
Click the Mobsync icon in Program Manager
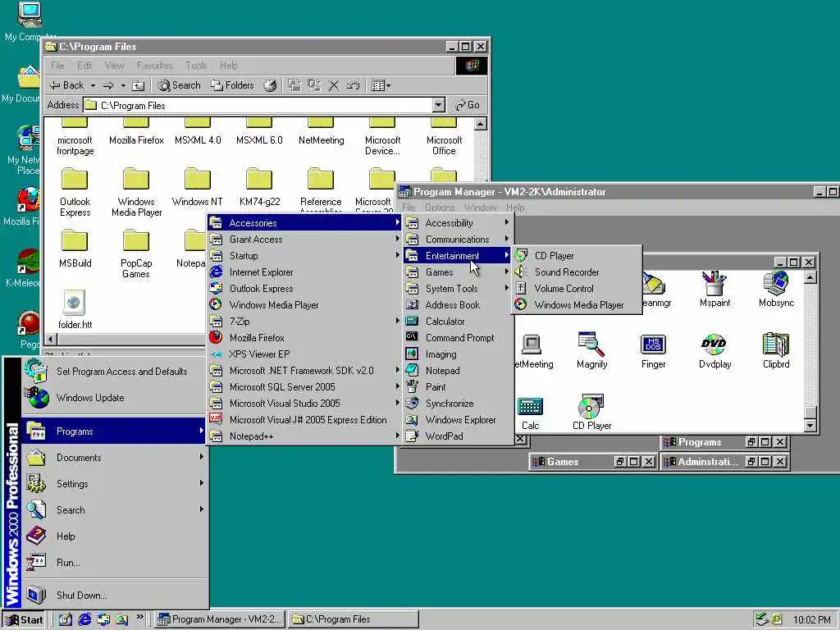(776, 290)
